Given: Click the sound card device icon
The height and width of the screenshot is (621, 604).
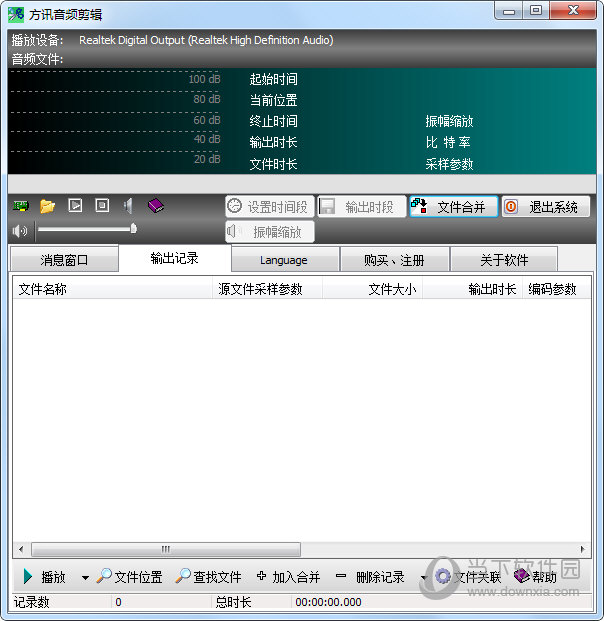Looking at the screenshot, I should [21, 206].
